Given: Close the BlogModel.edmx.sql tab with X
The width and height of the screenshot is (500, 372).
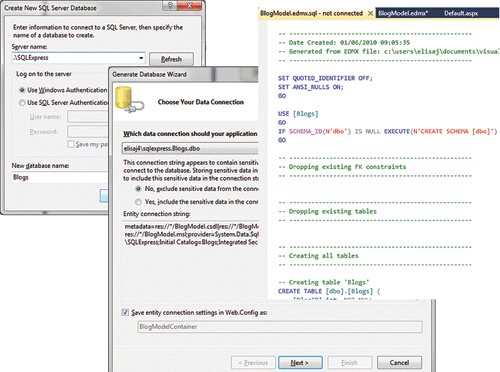Looking at the screenshot, I should (x=370, y=14).
